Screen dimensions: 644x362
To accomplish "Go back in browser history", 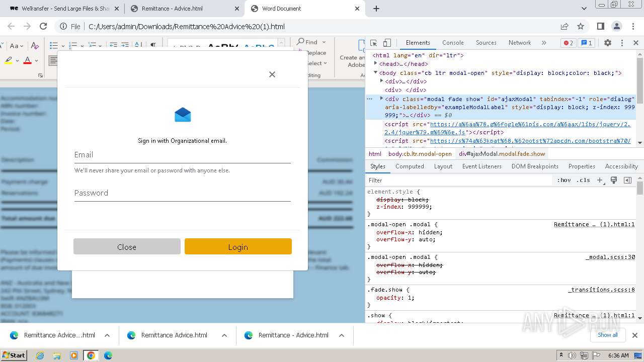I will [11, 27].
